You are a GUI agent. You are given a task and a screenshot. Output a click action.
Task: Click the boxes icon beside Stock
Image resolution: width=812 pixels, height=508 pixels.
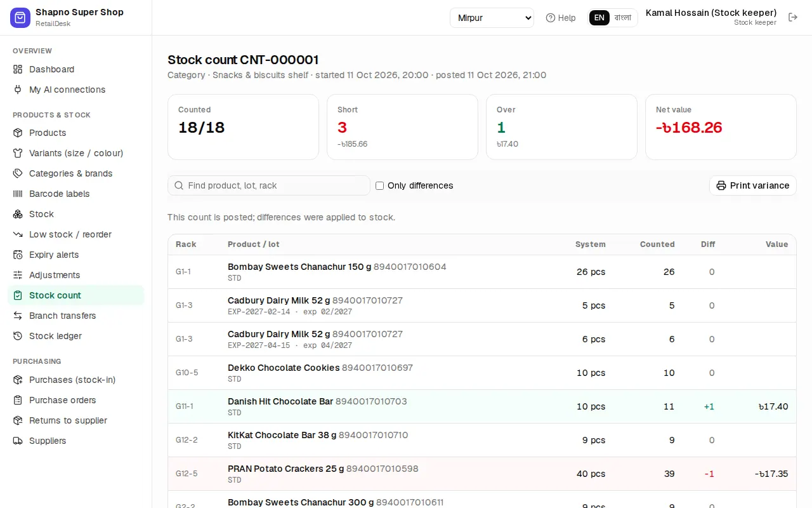(x=18, y=214)
